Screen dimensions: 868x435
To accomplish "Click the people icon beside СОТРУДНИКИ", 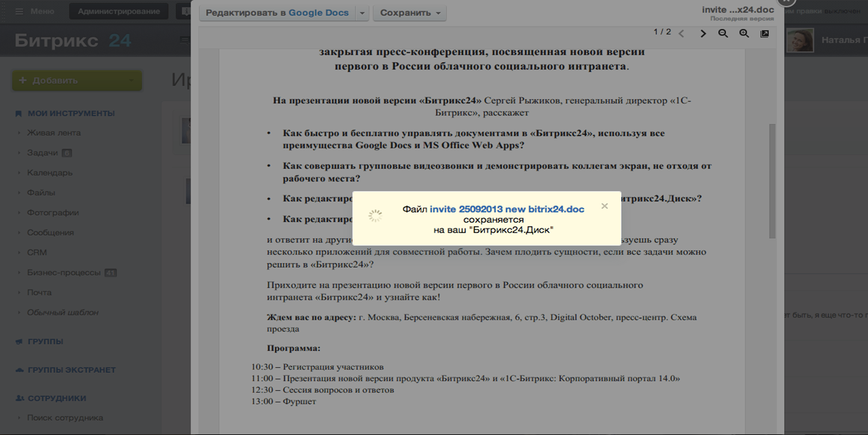I will click(19, 398).
